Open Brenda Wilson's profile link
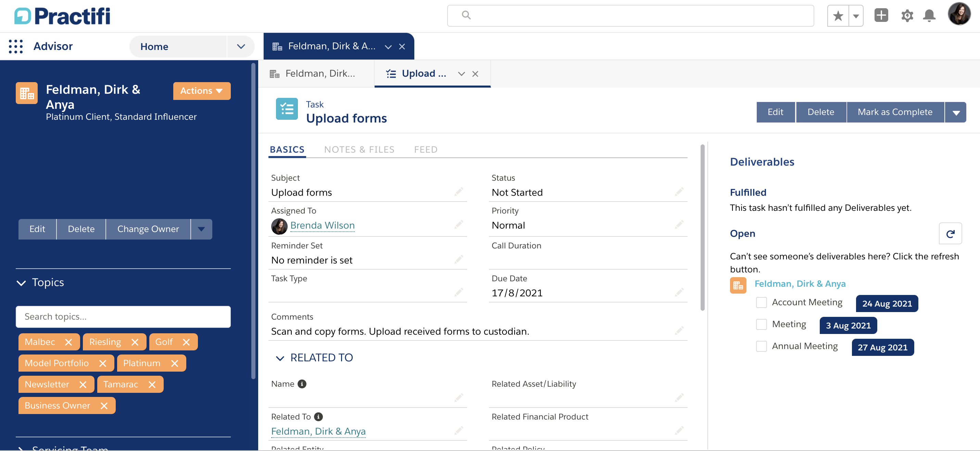 click(322, 225)
